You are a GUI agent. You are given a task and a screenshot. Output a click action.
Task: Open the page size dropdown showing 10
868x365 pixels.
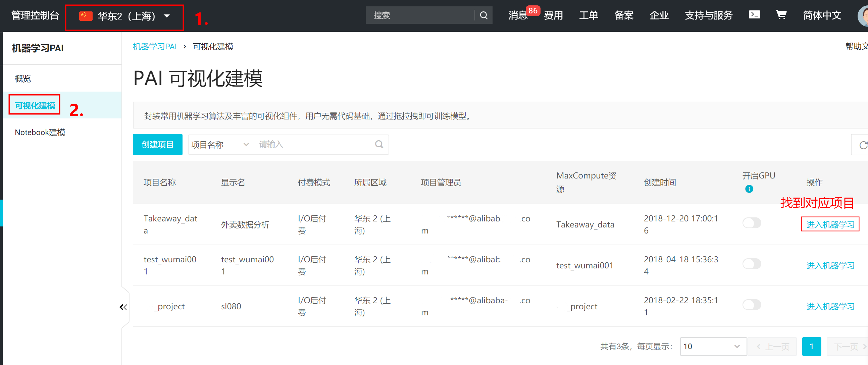coord(713,346)
